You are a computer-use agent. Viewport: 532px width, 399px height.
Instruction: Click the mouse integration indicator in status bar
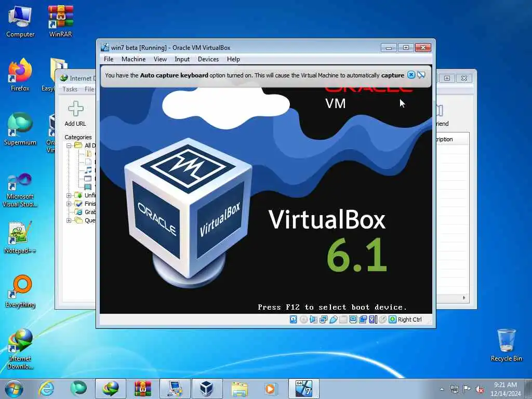pos(383,320)
